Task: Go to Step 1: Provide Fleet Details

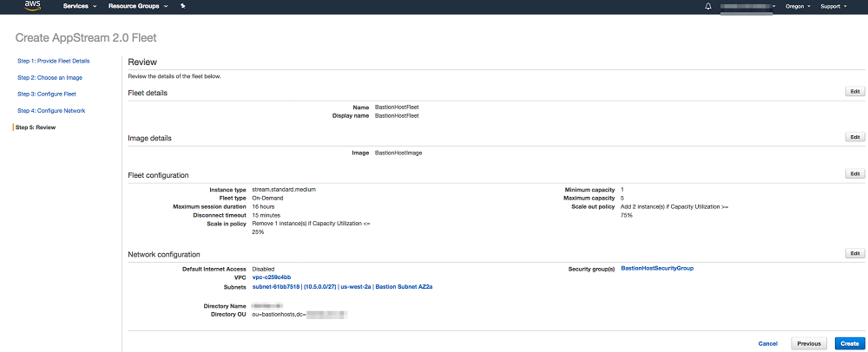Action: [x=53, y=61]
